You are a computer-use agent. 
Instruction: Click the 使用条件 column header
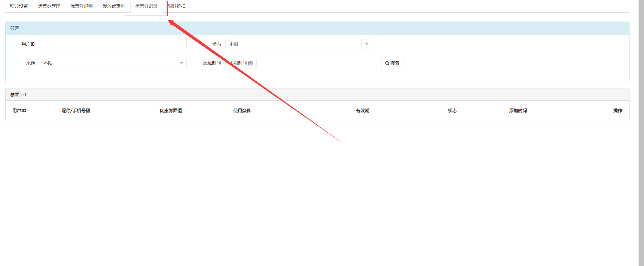pyautogui.click(x=242, y=111)
